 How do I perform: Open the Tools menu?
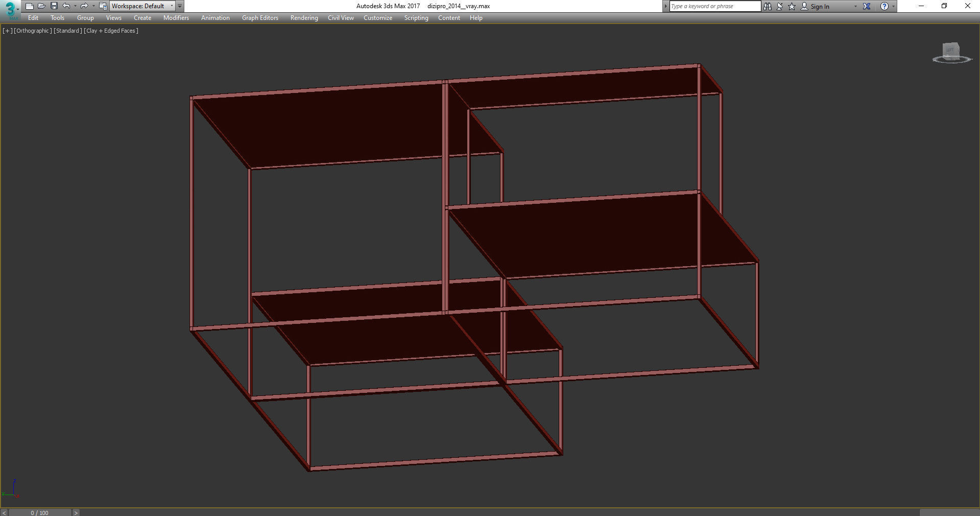click(x=57, y=18)
